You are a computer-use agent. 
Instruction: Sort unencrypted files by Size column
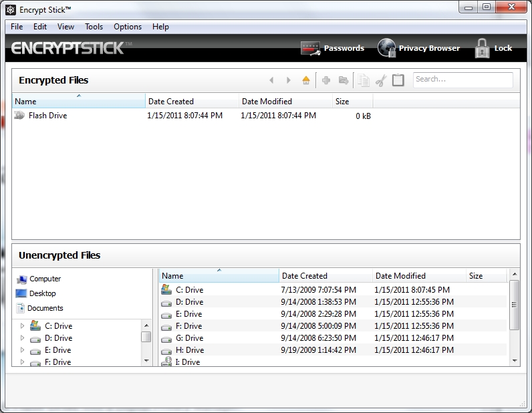(487, 275)
